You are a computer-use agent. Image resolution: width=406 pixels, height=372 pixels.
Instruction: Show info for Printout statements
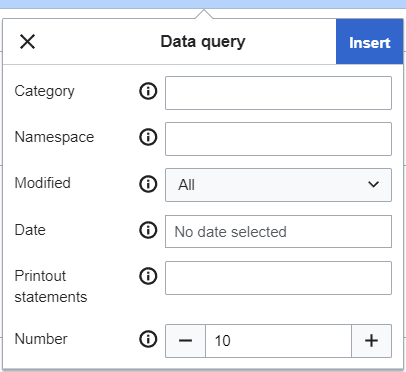click(x=148, y=276)
